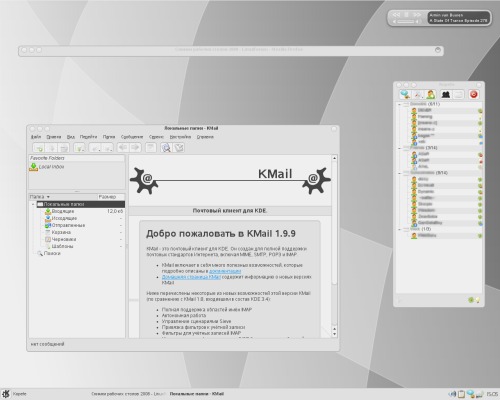Select the Поиски searches item
The image size is (500, 400).
[x=52, y=253]
